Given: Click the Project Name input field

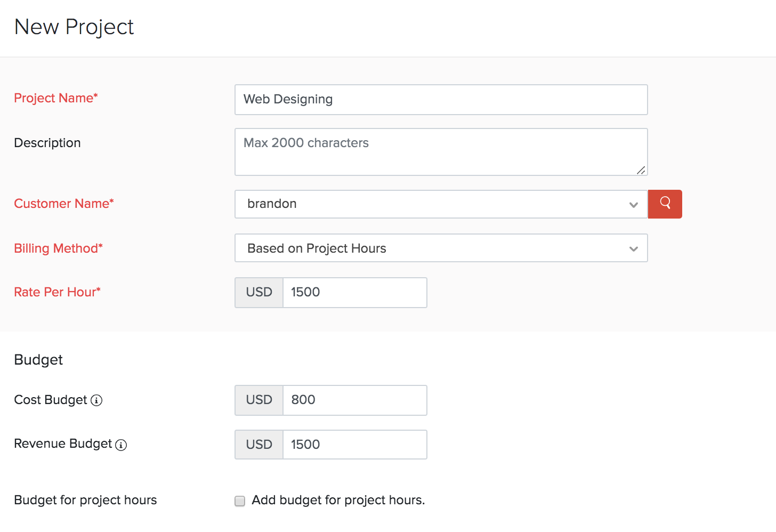Looking at the screenshot, I should 441,100.
